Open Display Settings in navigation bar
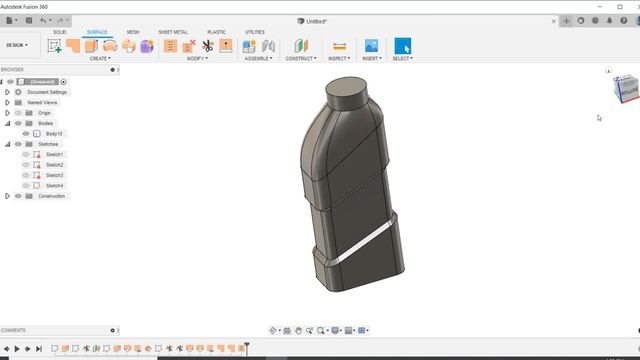Screen dimensions: 640x360 tap(335, 331)
